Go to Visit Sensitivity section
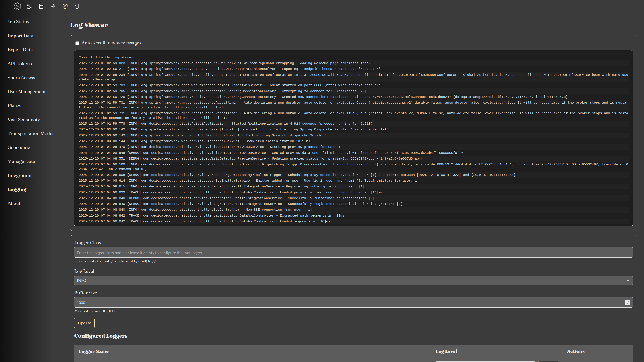The width and height of the screenshot is (644, 362). coord(24,120)
